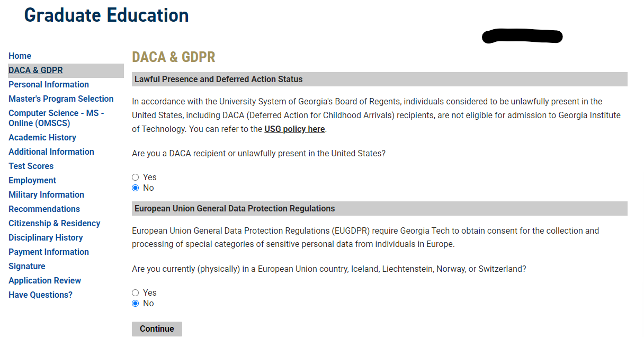
Task: Navigate to Application Review
Action: [45, 281]
